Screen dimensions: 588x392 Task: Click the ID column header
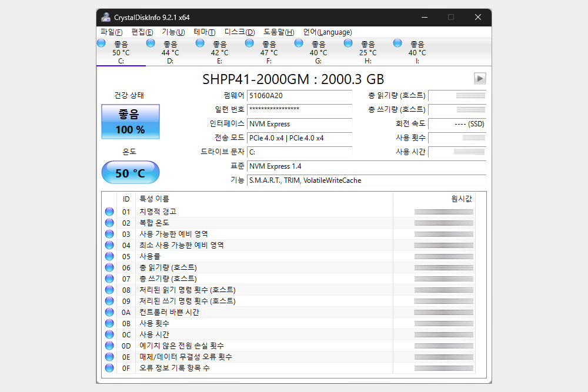126,199
